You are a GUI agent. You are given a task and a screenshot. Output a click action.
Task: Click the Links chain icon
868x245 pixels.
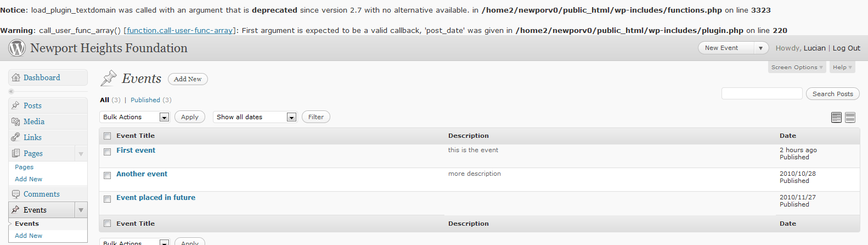[x=16, y=137]
